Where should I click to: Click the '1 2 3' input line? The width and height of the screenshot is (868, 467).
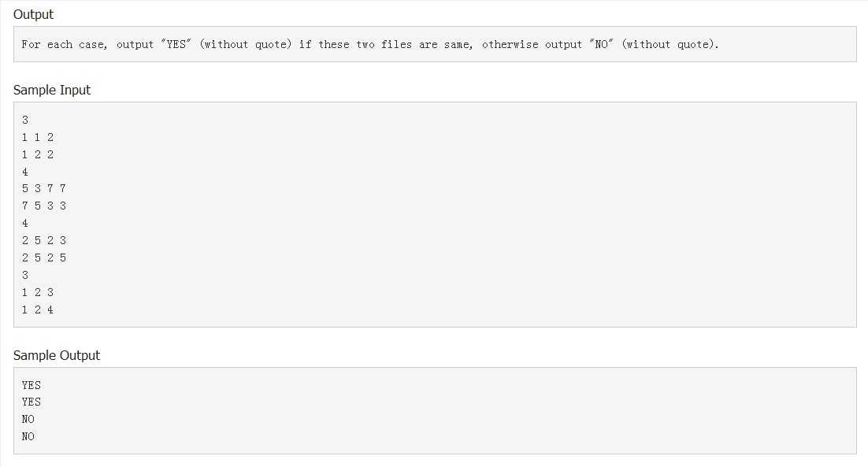pyautogui.click(x=38, y=292)
